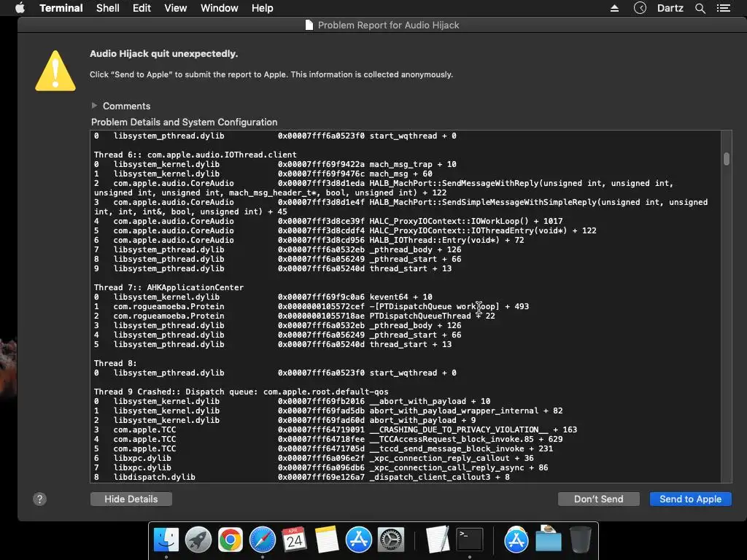This screenshot has width=747, height=560.
Task: Click 'mach_msg_trap + 10' frame
Action: [413, 164]
